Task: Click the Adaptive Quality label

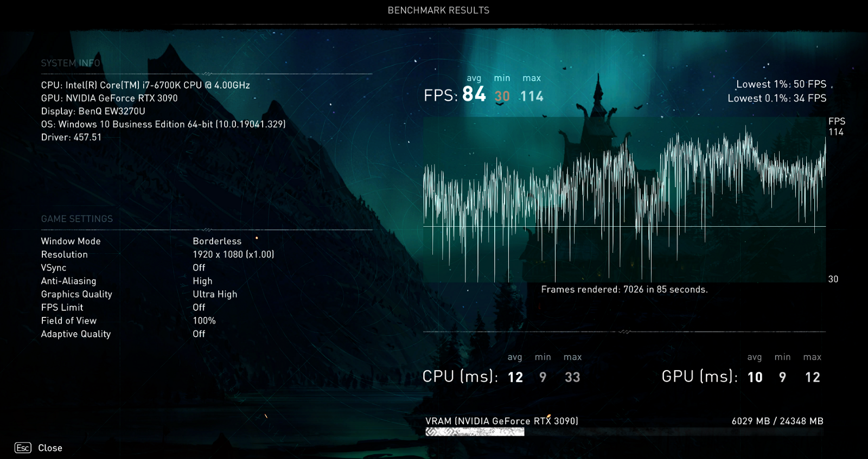Action: pyautogui.click(x=76, y=334)
